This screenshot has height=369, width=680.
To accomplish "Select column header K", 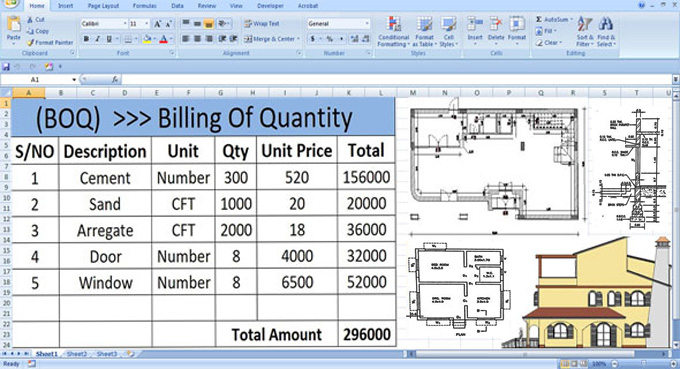I will pos(348,93).
